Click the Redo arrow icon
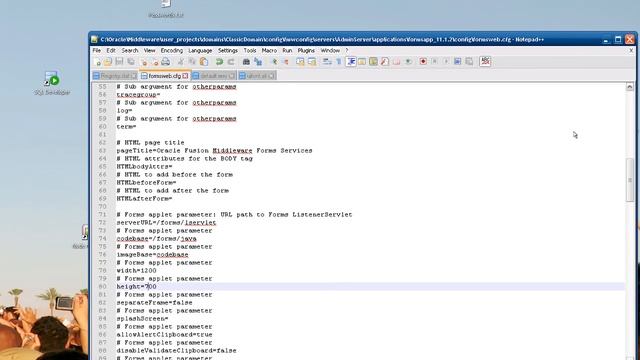The image size is (640, 360). 231,62
